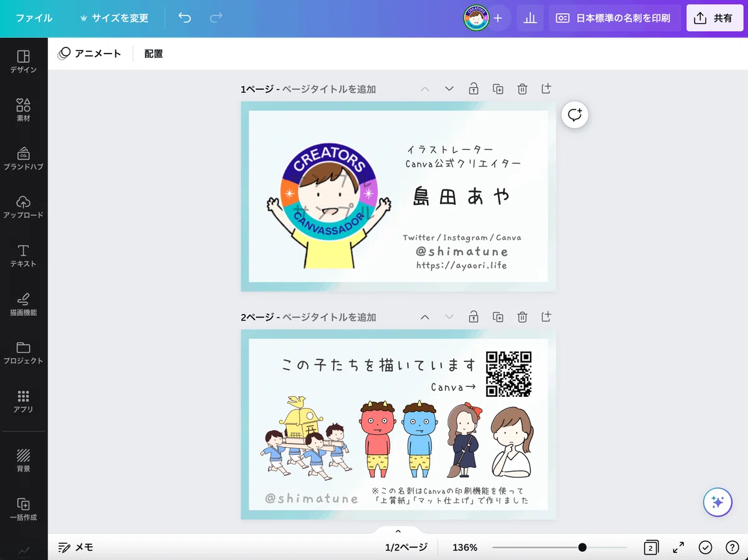The width and height of the screenshot is (748, 560).
Task: Select the Creators Canvassador character illustration
Action: click(328, 206)
